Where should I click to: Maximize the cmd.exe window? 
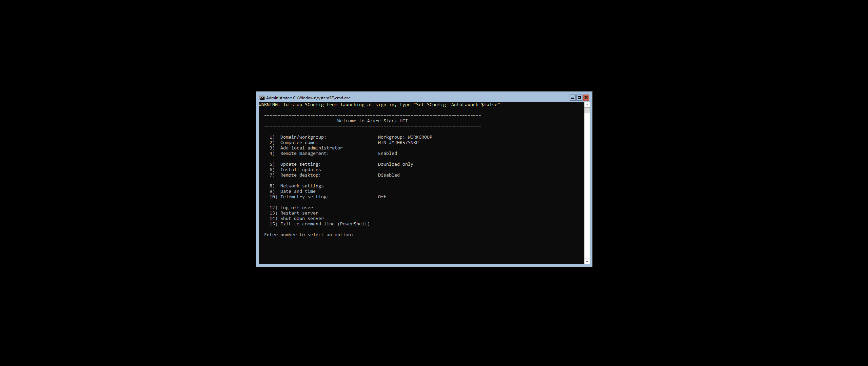tap(579, 98)
